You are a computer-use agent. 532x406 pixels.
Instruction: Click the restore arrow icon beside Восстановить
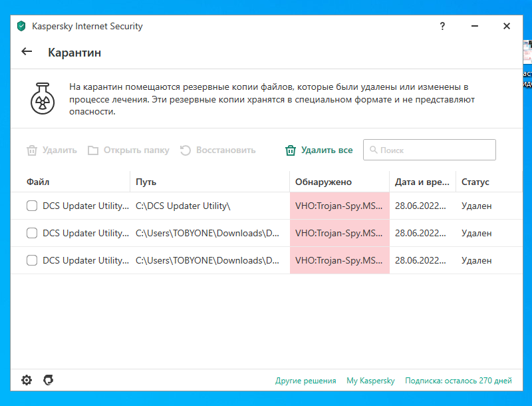click(186, 150)
